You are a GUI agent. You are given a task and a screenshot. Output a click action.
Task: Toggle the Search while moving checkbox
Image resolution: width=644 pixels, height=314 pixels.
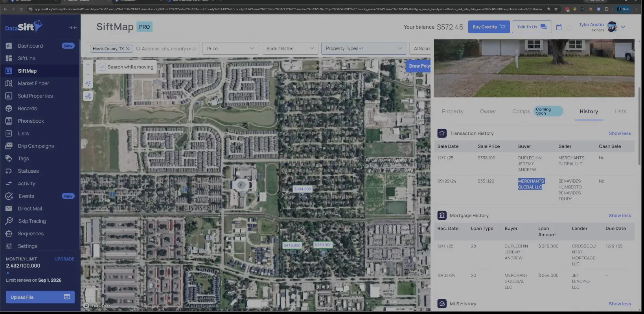[102, 67]
